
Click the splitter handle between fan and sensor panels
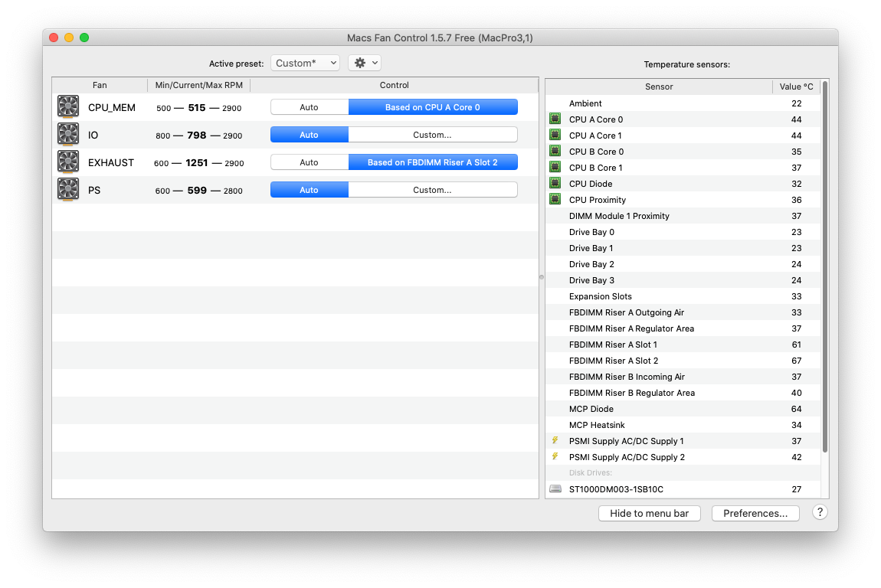[x=542, y=277]
